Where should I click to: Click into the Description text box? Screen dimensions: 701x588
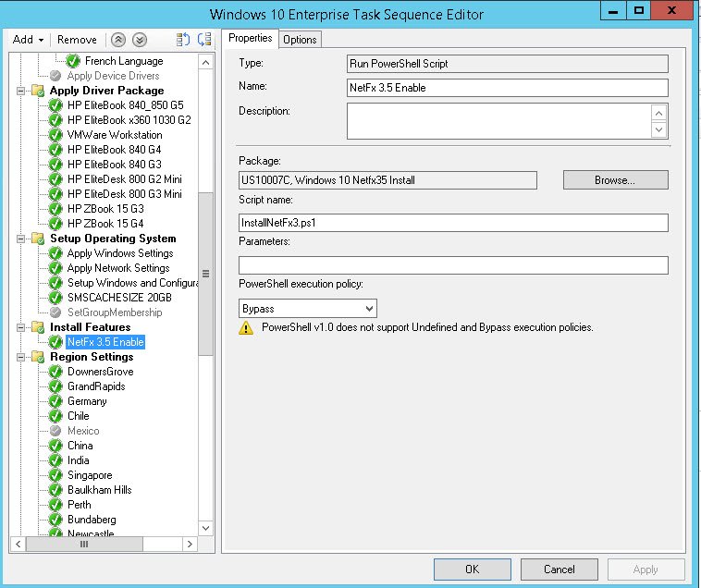click(x=498, y=121)
